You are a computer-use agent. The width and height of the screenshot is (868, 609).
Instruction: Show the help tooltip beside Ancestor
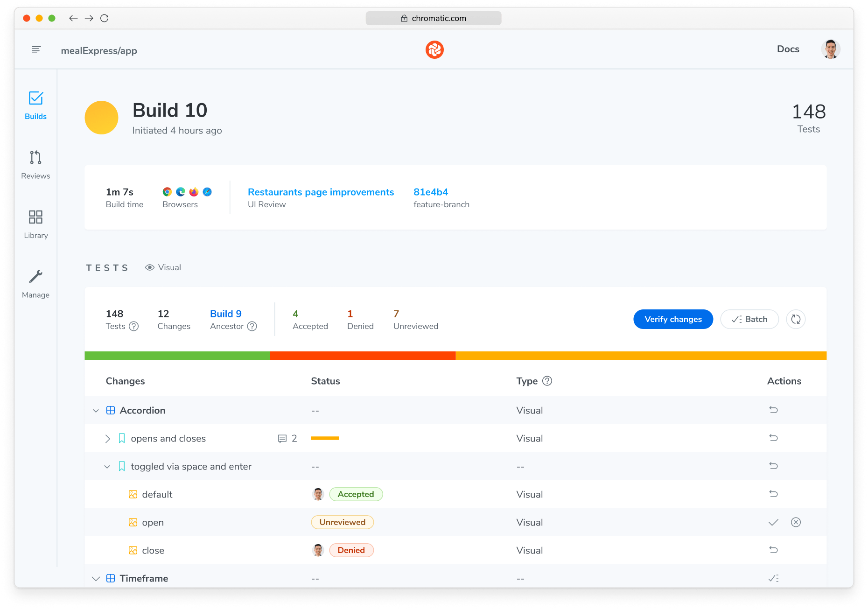[x=252, y=326]
